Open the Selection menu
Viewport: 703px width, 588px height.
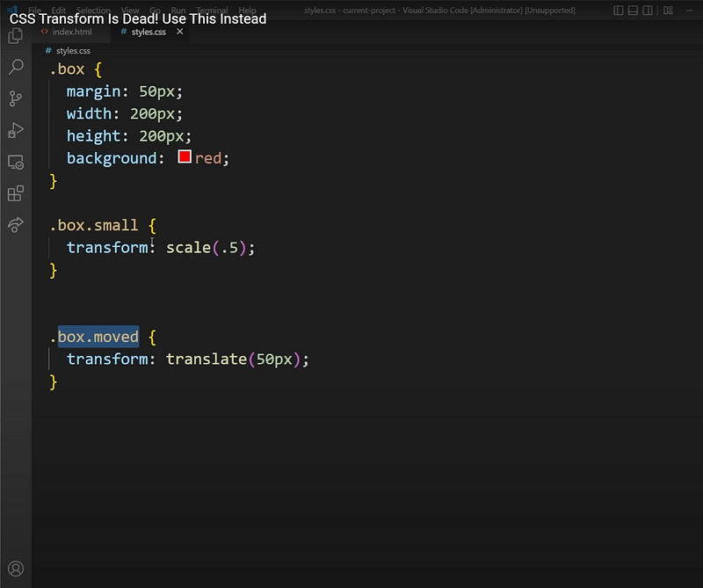[x=93, y=11]
